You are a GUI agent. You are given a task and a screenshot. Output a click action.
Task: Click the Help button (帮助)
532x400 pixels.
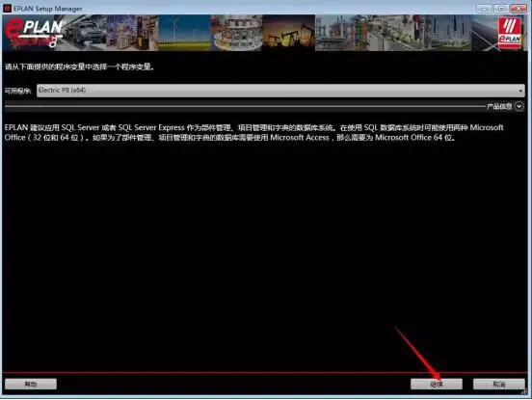[31, 384]
